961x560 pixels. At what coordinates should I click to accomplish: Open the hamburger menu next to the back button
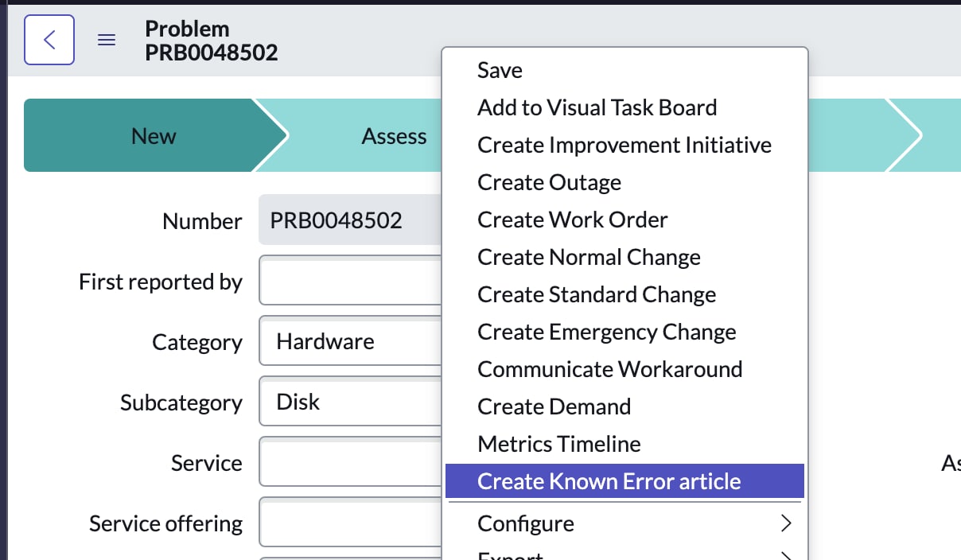coord(106,39)
